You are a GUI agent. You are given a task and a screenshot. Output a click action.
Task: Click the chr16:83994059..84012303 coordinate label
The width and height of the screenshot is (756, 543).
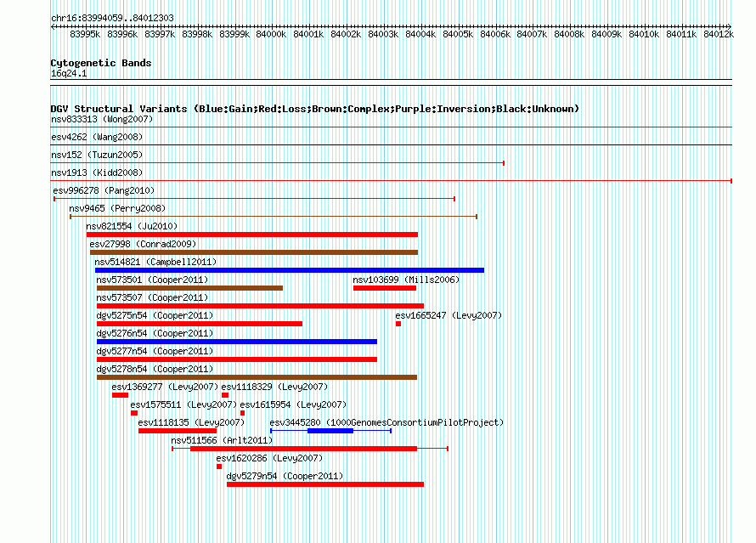pos(112,18)
